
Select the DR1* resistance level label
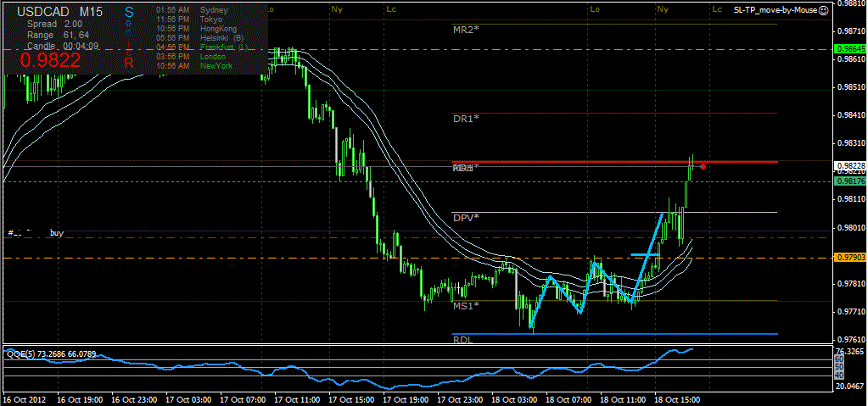point(466,120)
